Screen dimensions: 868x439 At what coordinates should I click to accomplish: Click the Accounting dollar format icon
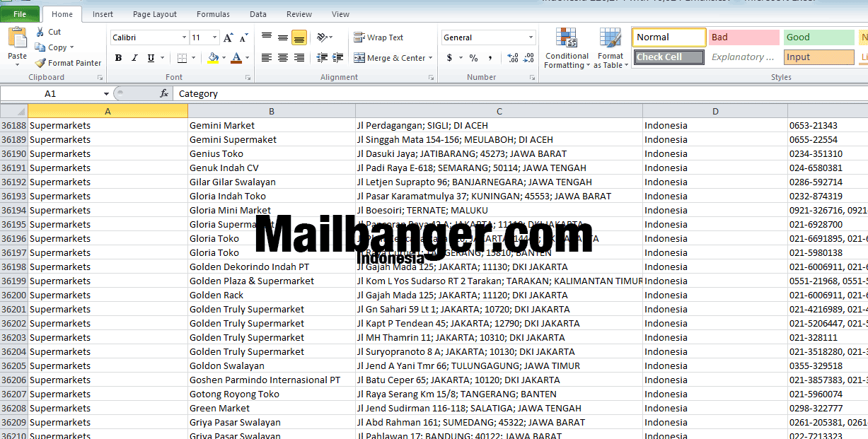click(x=449, y=58)
